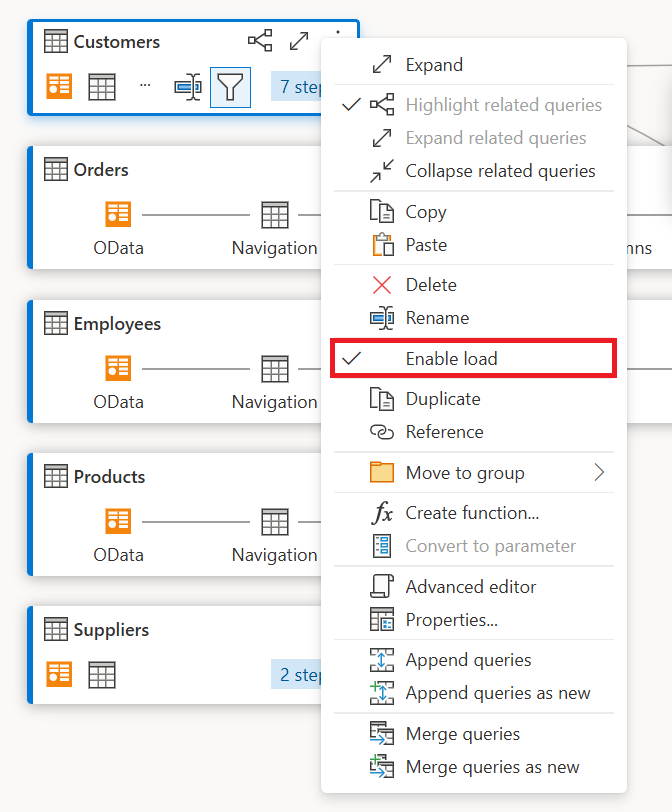
Task: Select the filter funnel step in Customers
Action: (x=230, y=87)
